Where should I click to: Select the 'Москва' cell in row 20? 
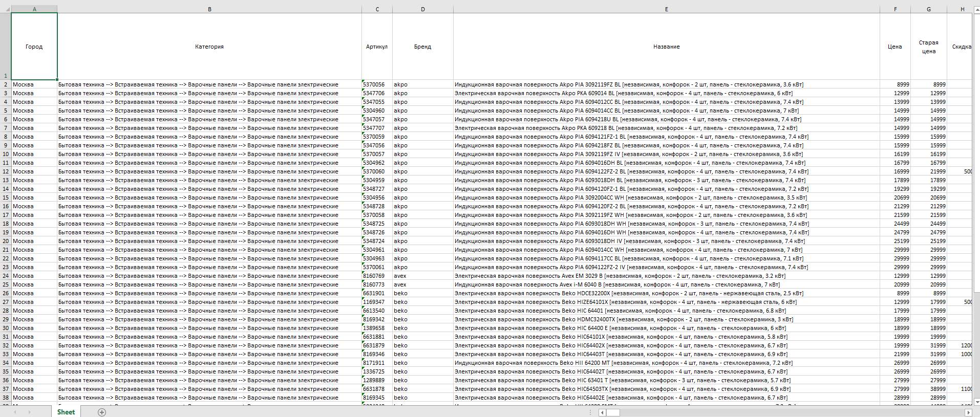[x=34, y=241]
